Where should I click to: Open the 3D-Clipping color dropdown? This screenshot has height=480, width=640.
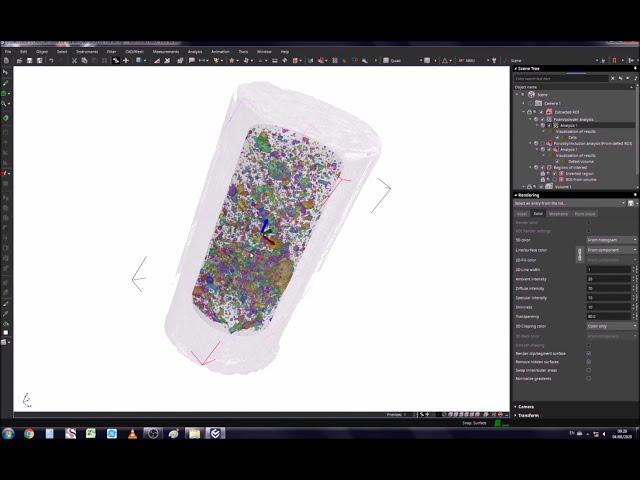[x=611, y=326]
